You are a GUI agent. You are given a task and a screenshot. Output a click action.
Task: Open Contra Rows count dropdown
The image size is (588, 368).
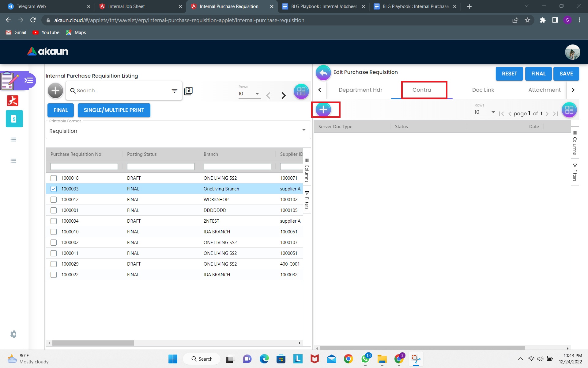coord(485,112)
